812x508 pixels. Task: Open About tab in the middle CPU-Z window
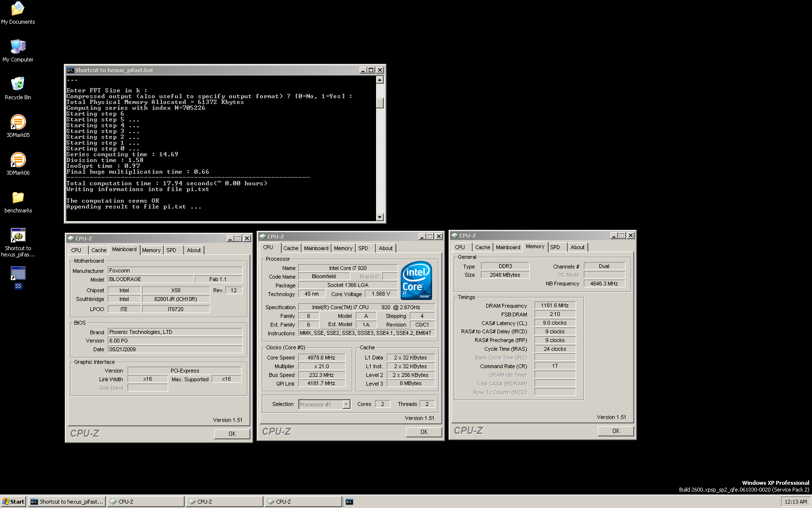point(386,248)
